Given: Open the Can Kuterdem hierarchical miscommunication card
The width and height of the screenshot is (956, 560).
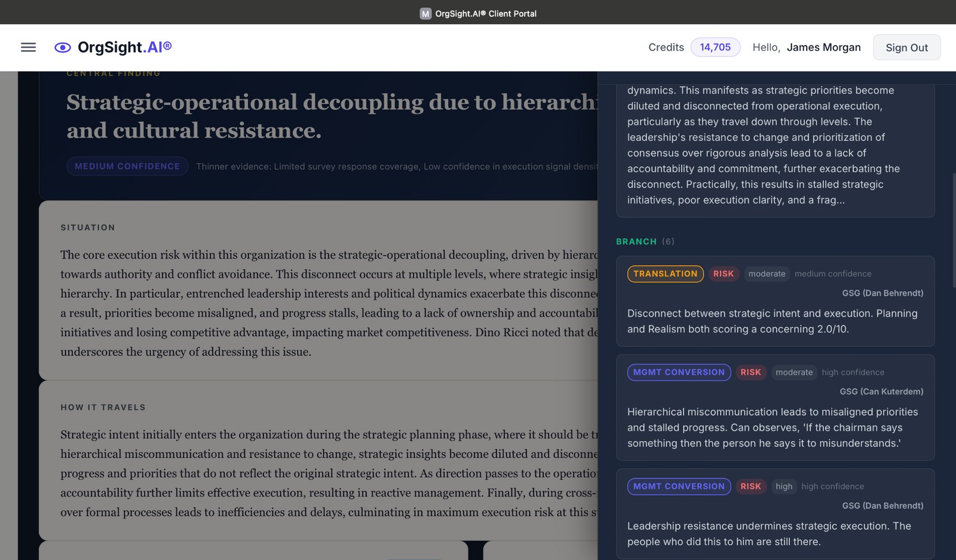Looking at the screenshot, I should click(x=775, y=427).
